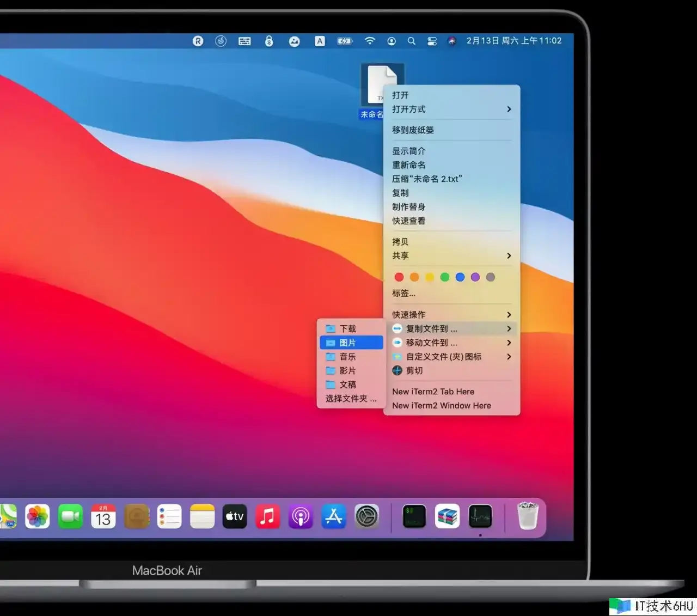
Task: Expand 自定义文件(夹)图标 submenu
Action: [451, 357]
